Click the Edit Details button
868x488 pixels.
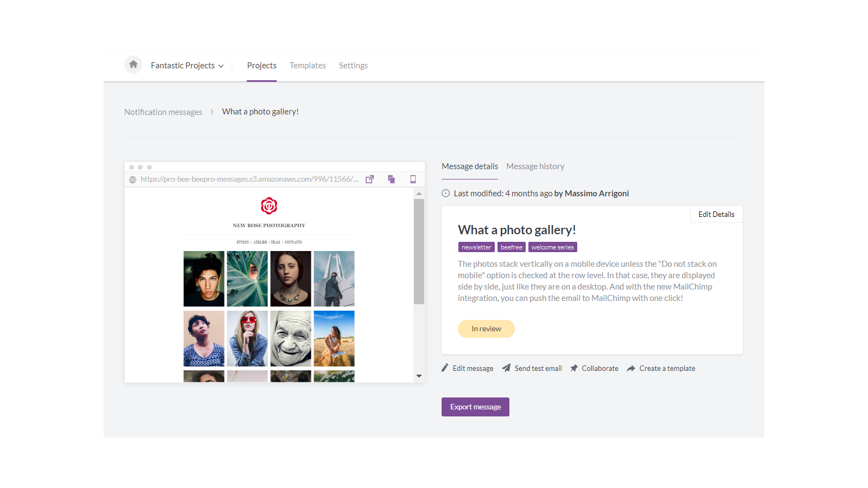(x=716, y=214)
